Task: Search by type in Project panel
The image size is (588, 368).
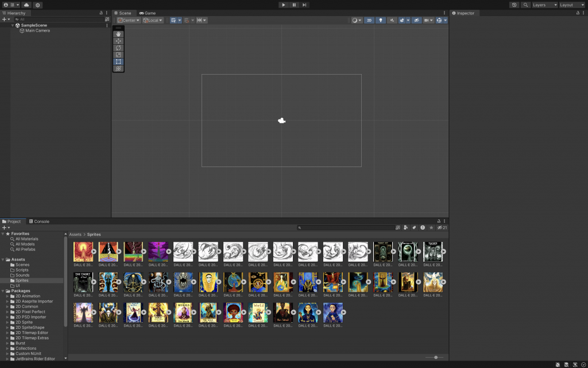Action: click(x=406, y=227)
